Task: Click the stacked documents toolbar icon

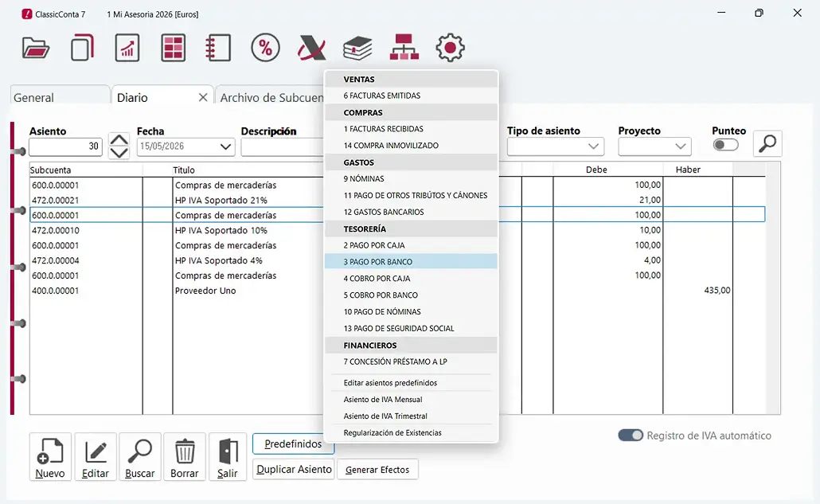Action: tap(82, 48)
